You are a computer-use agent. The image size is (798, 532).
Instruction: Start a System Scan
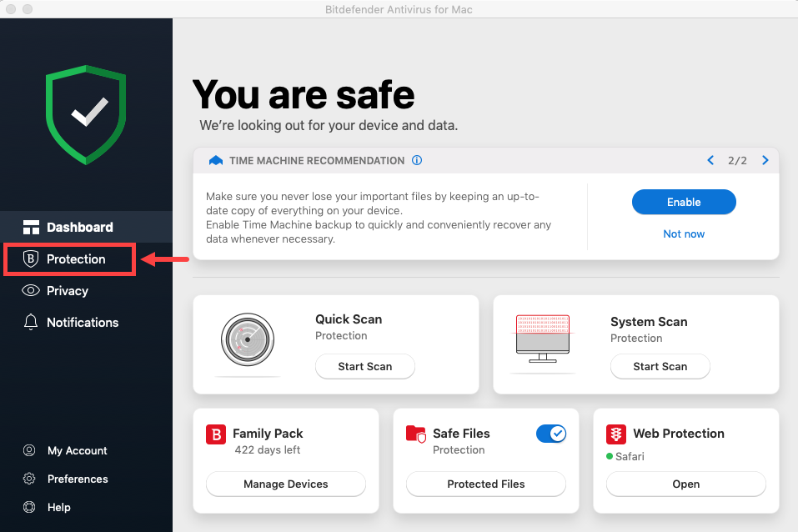pos(660,366)
